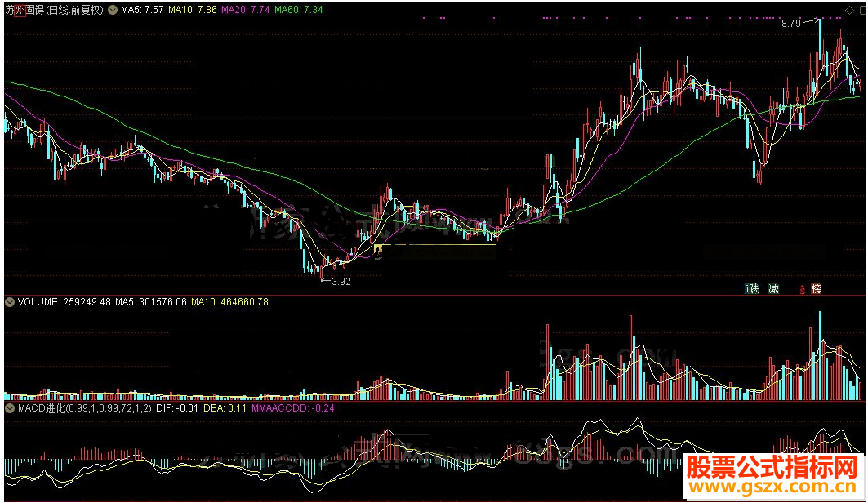Expand the VOLUME panel dropdown arrow
The image size is (868, 503).
tap(10, 302)
